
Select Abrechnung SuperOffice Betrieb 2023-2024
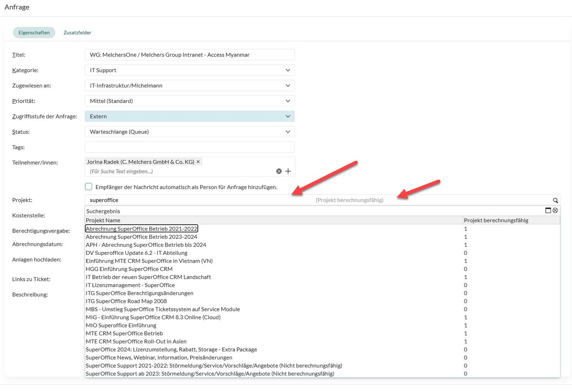[x=322, y=237]
